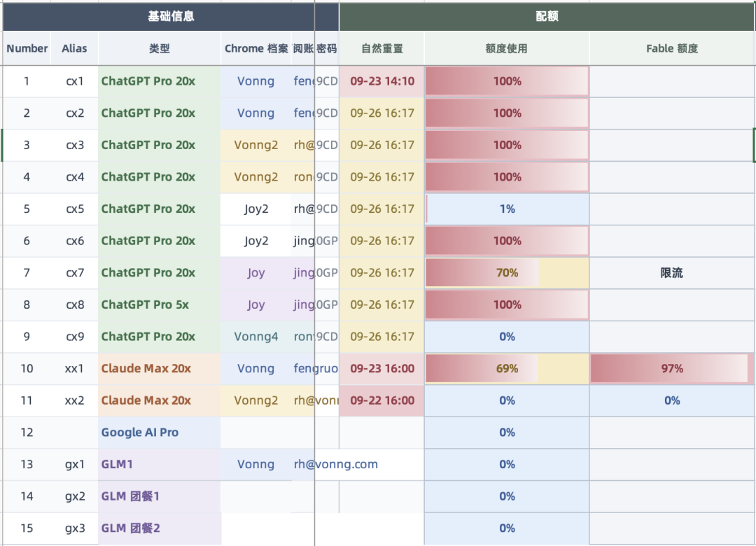Click Vonng2 in the cx4 row
This screenshot has width=756, height=546.
pyautogui.click(x=256, y=177)
